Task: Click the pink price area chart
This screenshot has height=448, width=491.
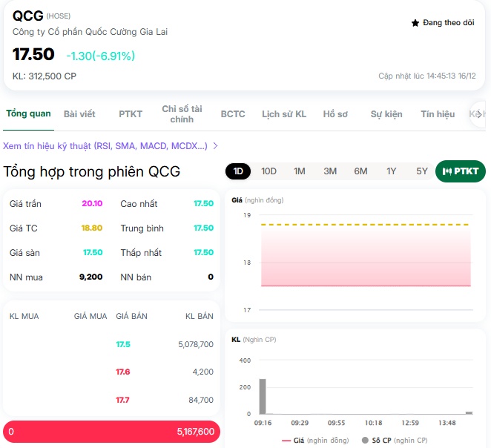Action: [366, 255]
